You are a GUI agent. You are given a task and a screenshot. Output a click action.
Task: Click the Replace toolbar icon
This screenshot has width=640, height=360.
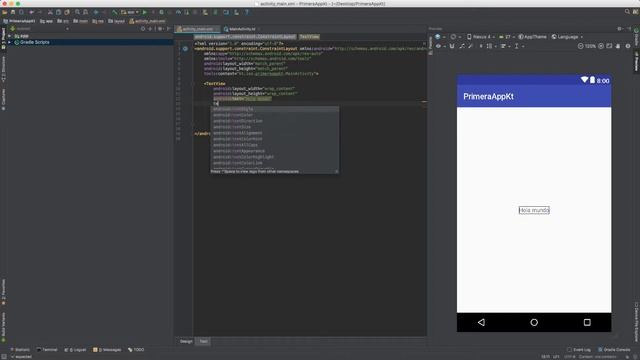click(86, 12)
